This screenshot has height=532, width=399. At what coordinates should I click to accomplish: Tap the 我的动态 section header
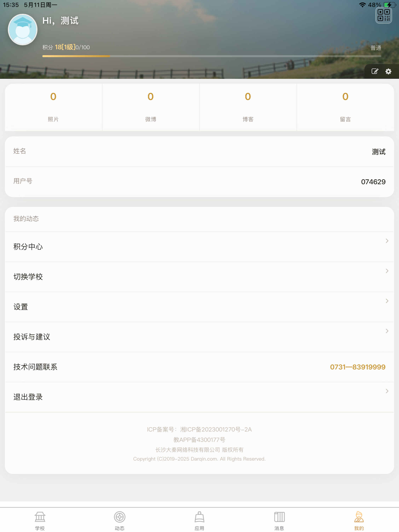(26, 219)
